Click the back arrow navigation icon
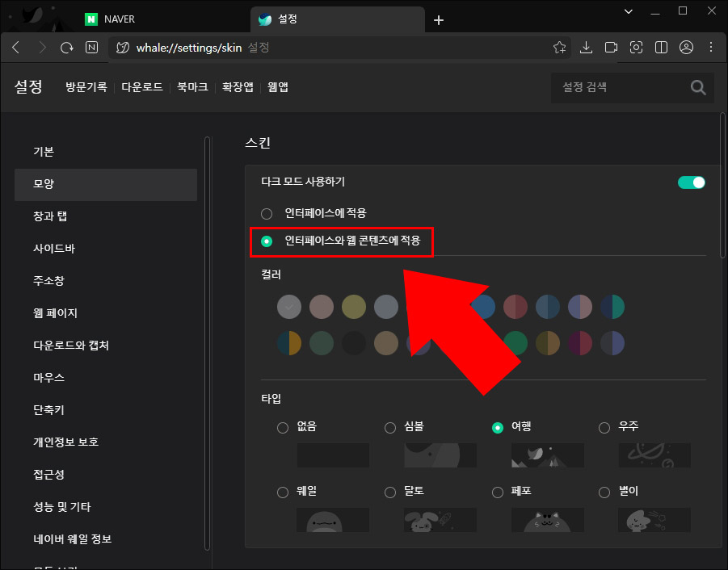728x570 pixels. 15,47
